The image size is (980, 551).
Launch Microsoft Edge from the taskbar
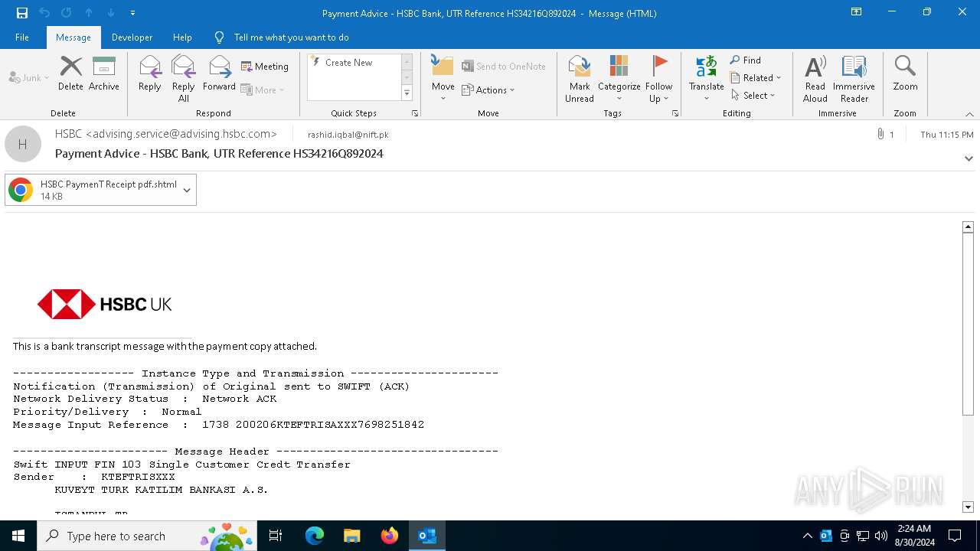(x=314, y=536)
